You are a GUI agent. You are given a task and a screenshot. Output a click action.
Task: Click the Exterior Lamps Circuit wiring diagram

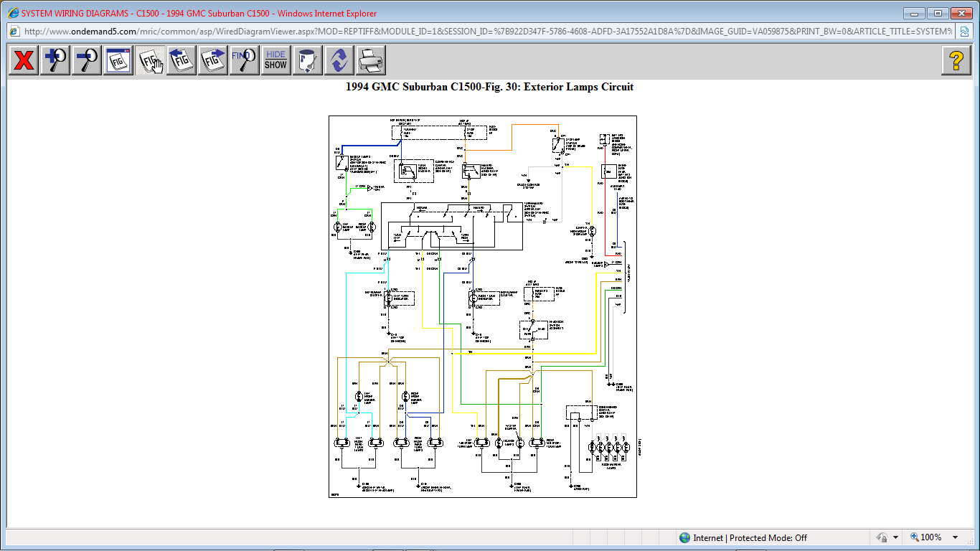click(x=483, y=306)
